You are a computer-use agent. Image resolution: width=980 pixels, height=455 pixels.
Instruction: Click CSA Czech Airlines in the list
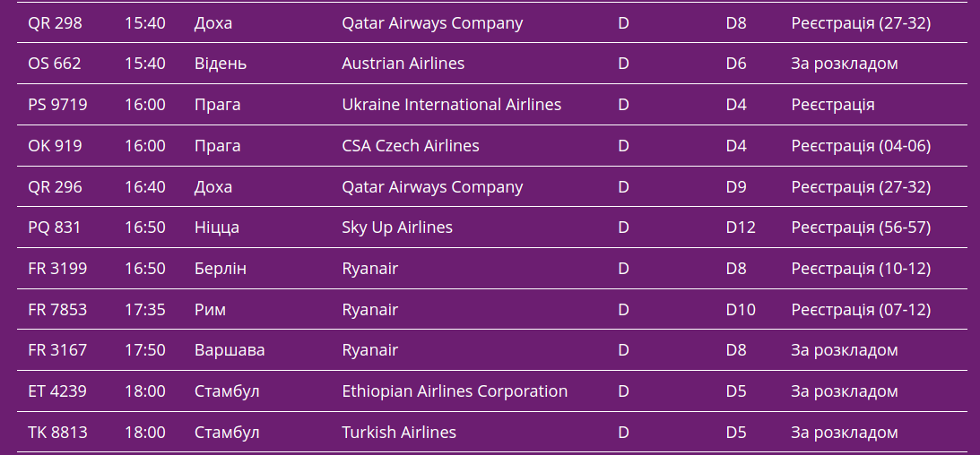pos(410,146)
